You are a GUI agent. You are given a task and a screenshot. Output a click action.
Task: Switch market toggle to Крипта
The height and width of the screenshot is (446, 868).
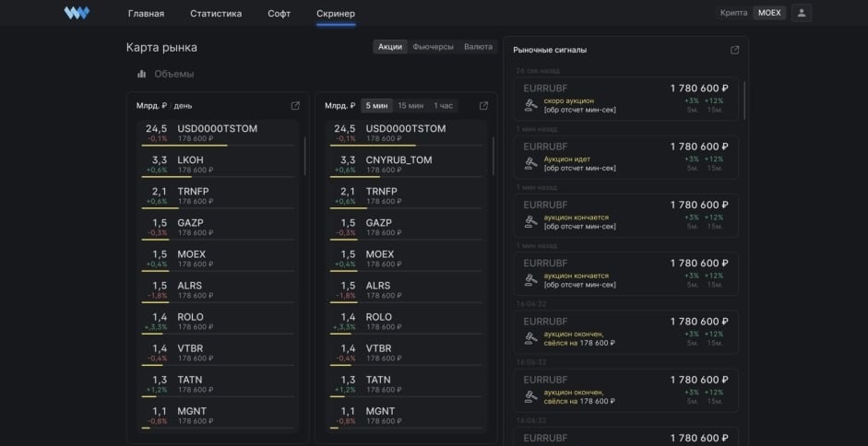point(735,13)
